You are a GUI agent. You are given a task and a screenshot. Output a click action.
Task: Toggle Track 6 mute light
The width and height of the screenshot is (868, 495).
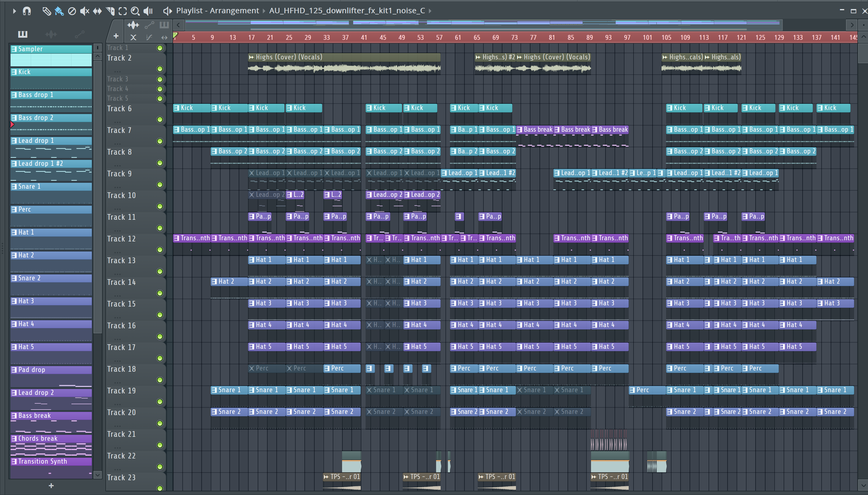tap(160, 120)
